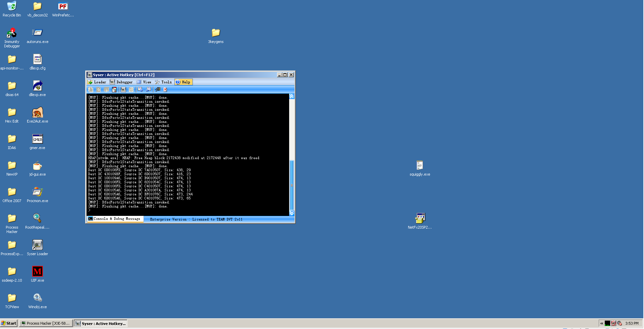The image size is (644, 329).
Task: Select the Syser Loader shortcut icon
Action: point(38,248)
